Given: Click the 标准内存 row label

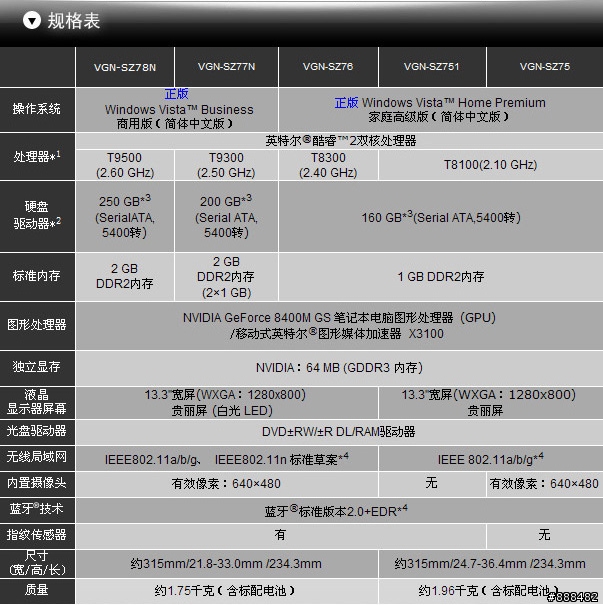Looking at the screenshot, I should point(37,276).
